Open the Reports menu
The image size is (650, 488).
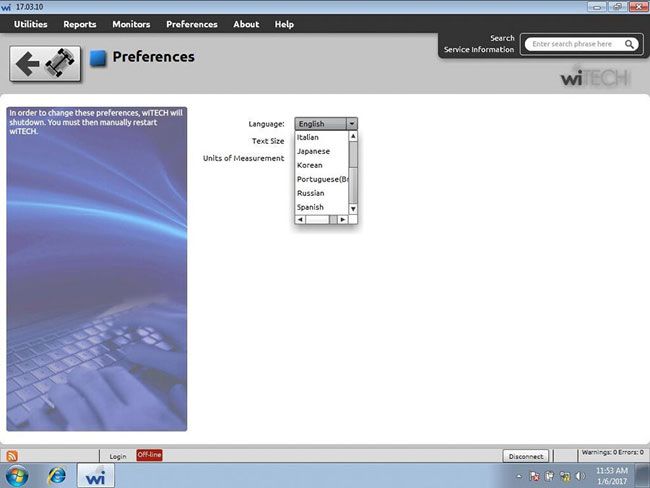point(80,24)
